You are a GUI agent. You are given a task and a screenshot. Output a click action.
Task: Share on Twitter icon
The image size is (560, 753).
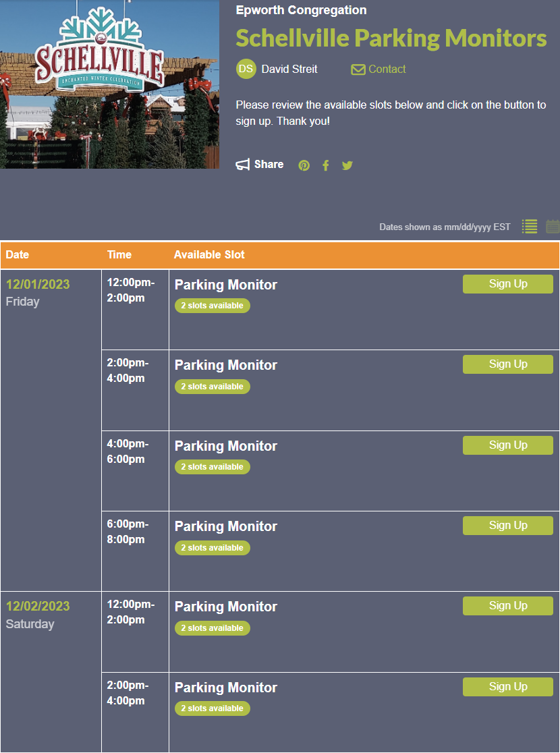[347, 165]
